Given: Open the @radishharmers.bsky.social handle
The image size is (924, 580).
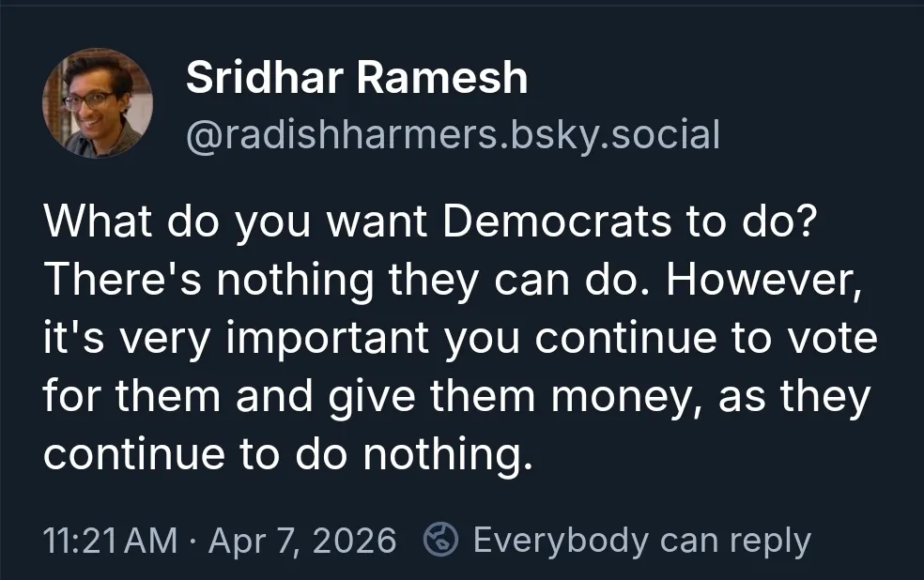Looking at the screenshot, I should click(x=453, y=134).
